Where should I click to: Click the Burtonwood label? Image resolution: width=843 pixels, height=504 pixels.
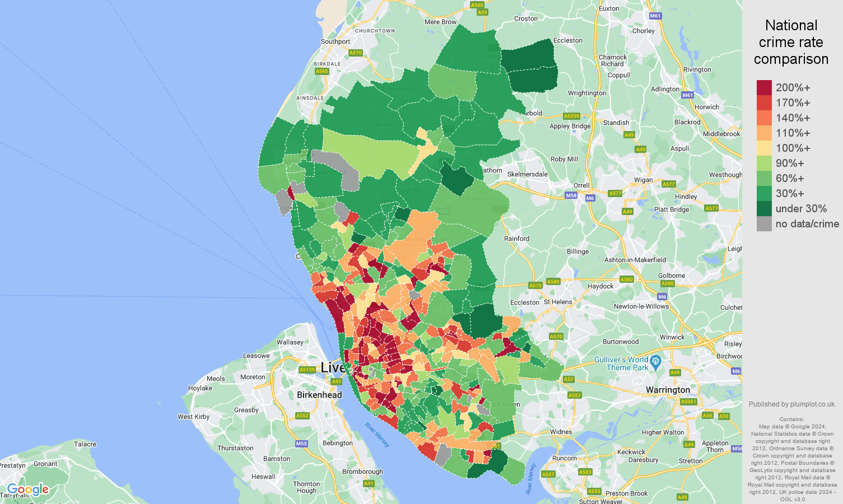click(x=621, y=342)
